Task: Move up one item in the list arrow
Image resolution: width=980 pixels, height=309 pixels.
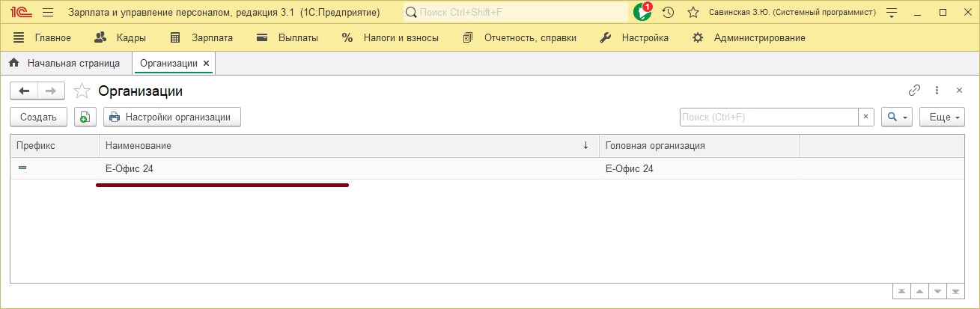Action: (920, 291)
